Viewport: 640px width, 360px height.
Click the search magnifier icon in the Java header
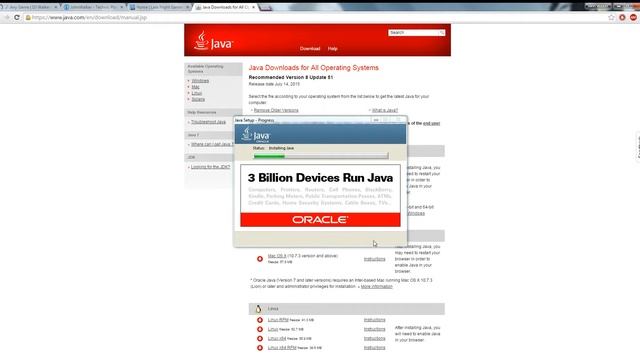coord(442,33)
